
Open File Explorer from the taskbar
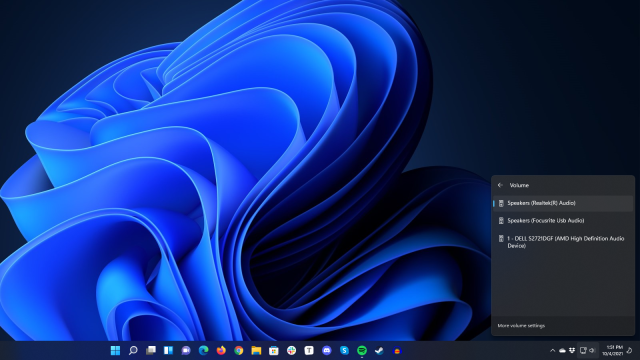[256, 350]
